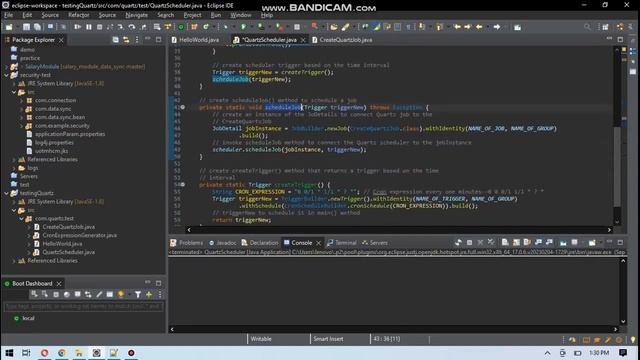Open the Refactor menu
This screenshot has height=360, width=640.
(x=79, y=15)
